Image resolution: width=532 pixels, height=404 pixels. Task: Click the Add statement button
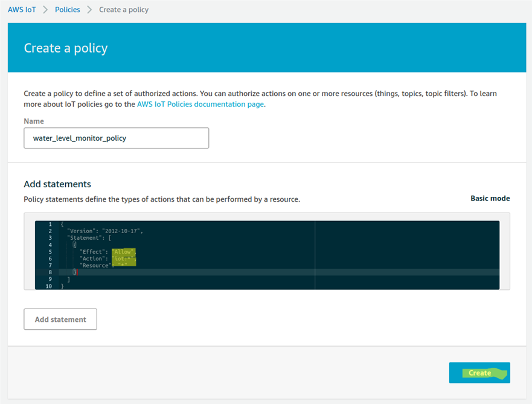[x=60, y=319]
